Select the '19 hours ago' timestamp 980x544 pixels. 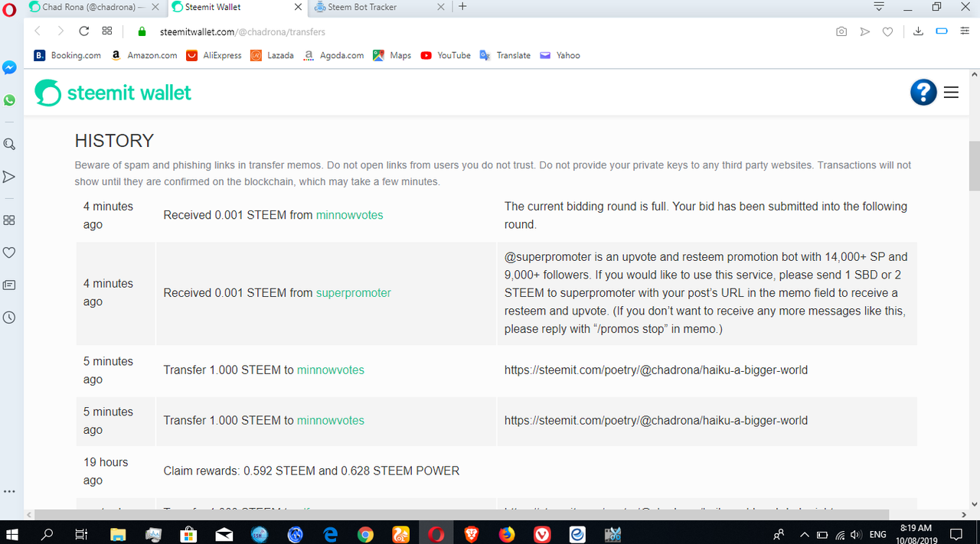click(x=106, y=471)
